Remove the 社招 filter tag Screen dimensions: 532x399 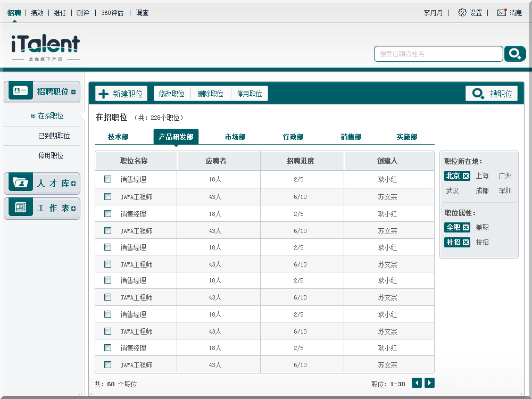click(x=466, y=242)
